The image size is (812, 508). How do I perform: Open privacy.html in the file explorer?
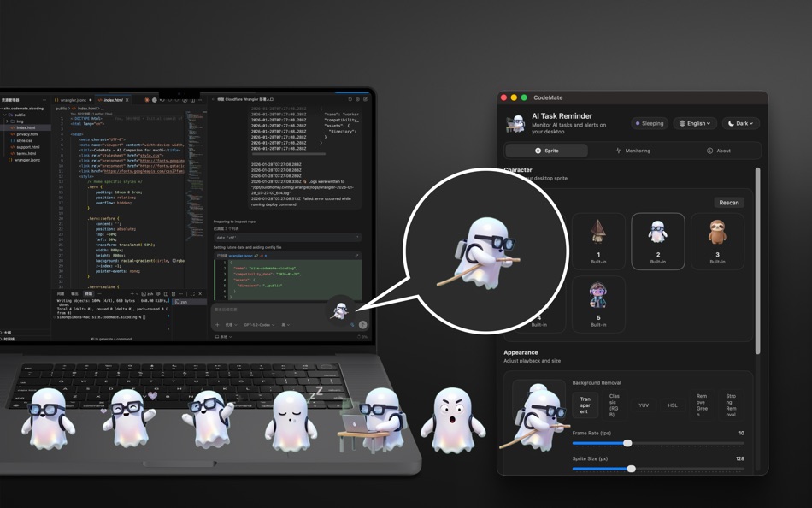27,134
